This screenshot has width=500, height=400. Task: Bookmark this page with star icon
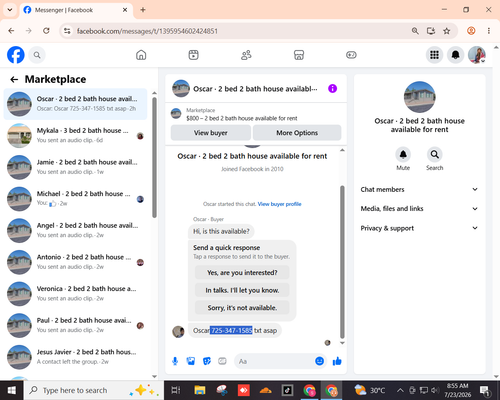(446, 31)
